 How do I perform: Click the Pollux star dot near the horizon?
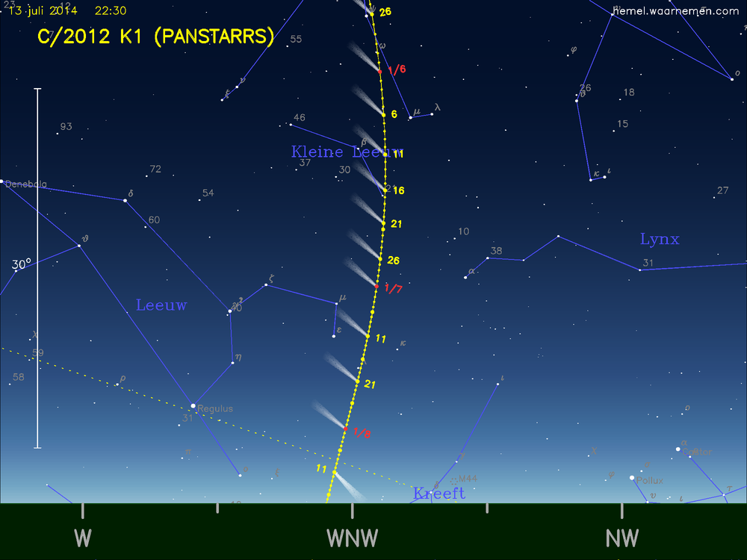631,478
